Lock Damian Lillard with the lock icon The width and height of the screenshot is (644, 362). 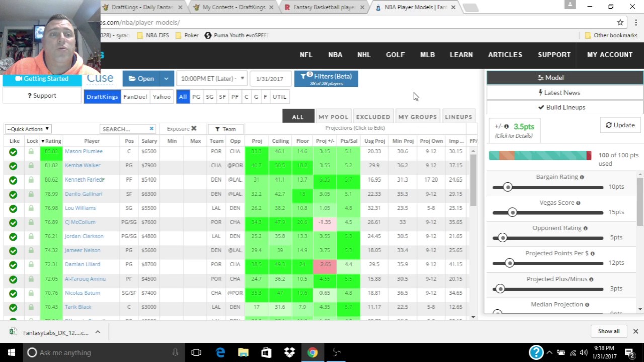(31, 264)
